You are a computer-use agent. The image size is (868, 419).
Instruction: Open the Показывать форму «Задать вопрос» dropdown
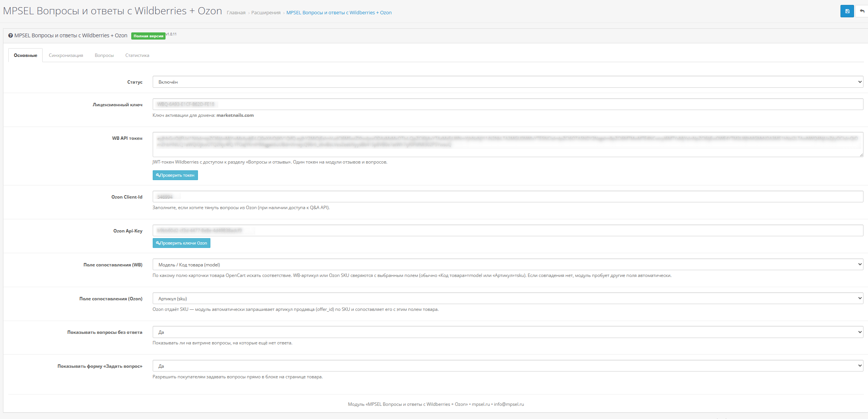(508, 366)
